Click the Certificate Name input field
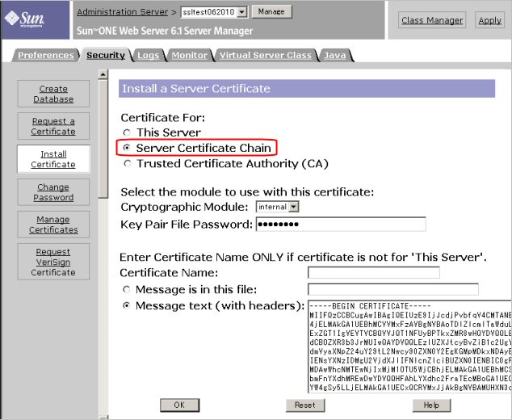Screen dimensions: 512x420 374,272
